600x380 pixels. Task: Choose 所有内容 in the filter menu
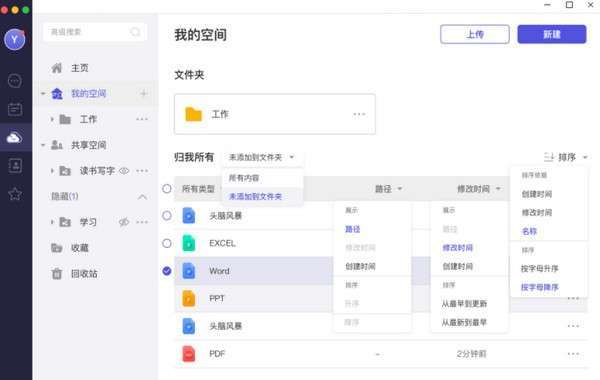pyautogui.click(x=244, y=178)
